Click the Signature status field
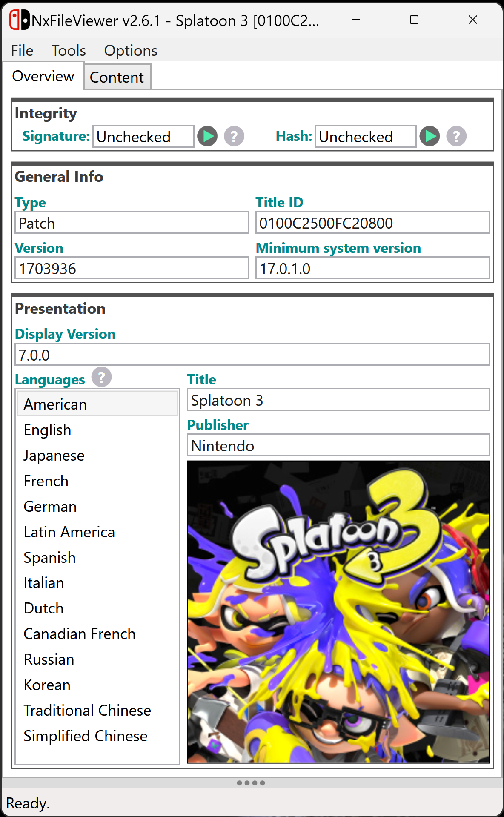504x817 pixels. [x=143, y=136]
